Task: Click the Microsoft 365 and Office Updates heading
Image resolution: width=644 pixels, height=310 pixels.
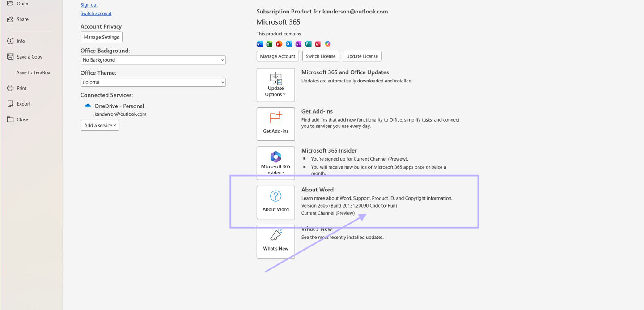Action: coord(345,72)
